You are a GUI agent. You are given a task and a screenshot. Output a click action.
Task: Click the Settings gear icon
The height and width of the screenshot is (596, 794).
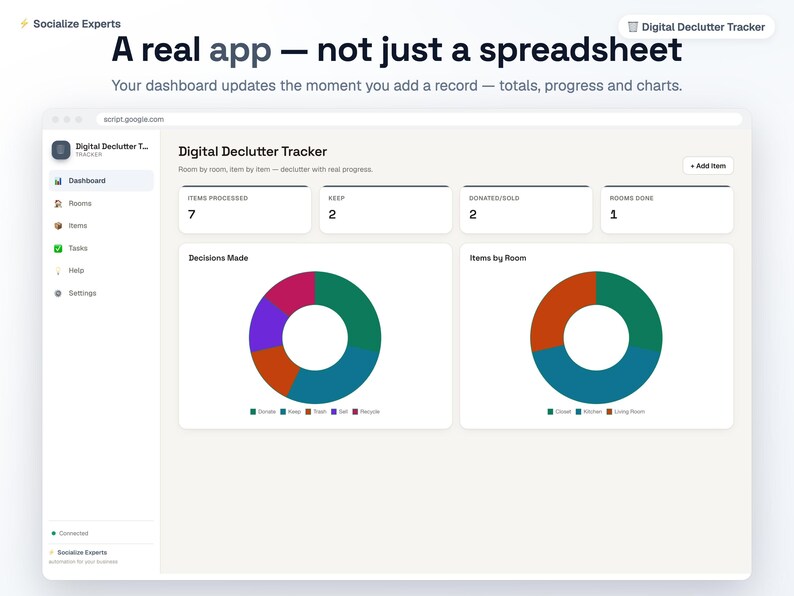(58, 293)
